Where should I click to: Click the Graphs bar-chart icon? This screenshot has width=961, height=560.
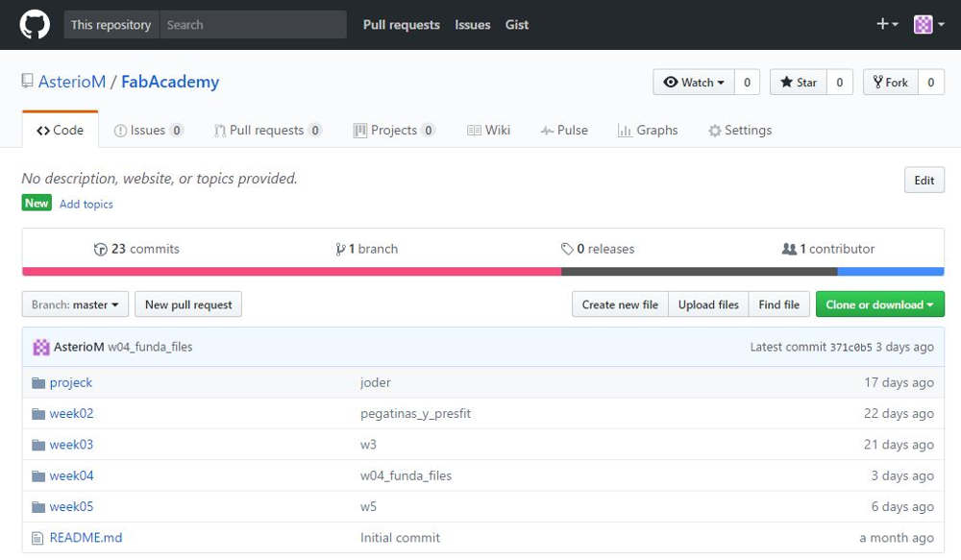pos(625,131)
